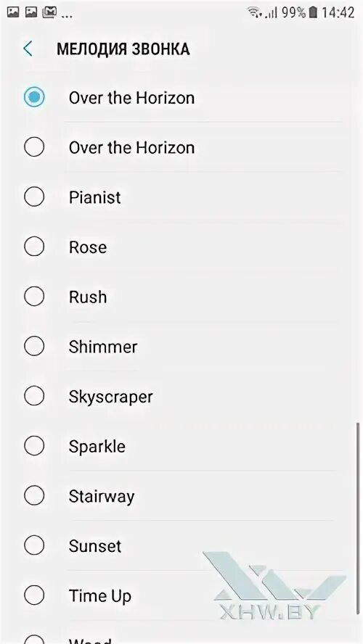Tap the back arrow next to Мелодия звонка
Viewport: 363px width, 644px height.
pos(28,49)
